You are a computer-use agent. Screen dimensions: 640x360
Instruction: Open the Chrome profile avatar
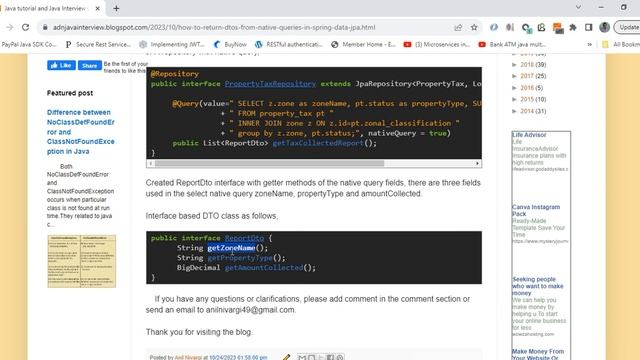[x=604, y=27]
